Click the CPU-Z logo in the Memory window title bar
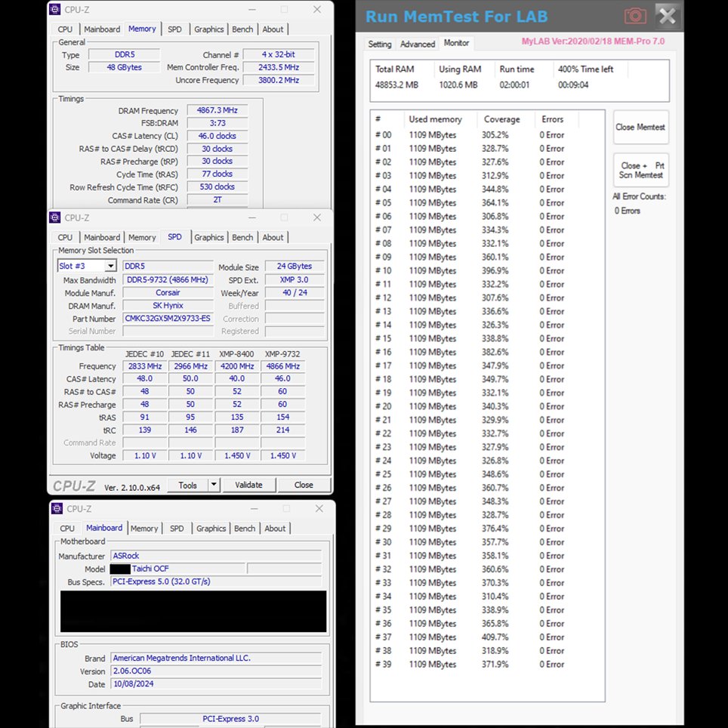This screenshot has width=728, height=728. [x=55, y=9]
